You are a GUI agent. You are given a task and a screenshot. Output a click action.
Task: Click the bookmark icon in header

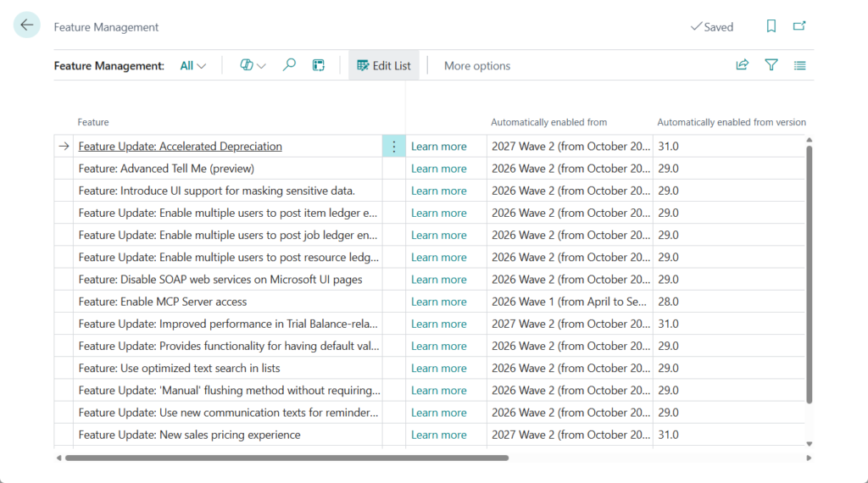771,26
